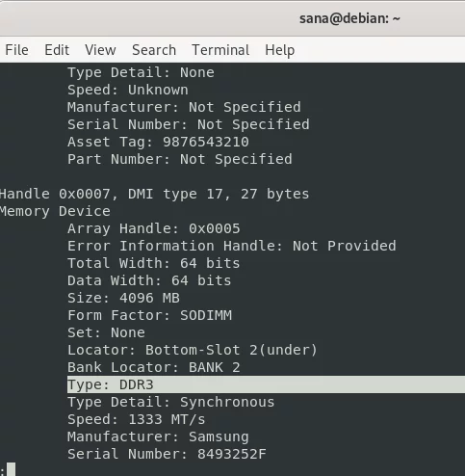The height and width of the screenshot is (476, 465).
Task: Click the Locator: Bottom-Slot 2(under) line
Action: pyautogui.click(x=193, y=350)
